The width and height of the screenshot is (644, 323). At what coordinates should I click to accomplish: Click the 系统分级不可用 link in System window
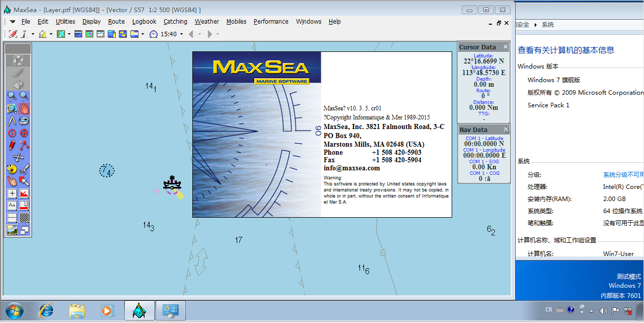pyautogui.click(x=623, y=175)
